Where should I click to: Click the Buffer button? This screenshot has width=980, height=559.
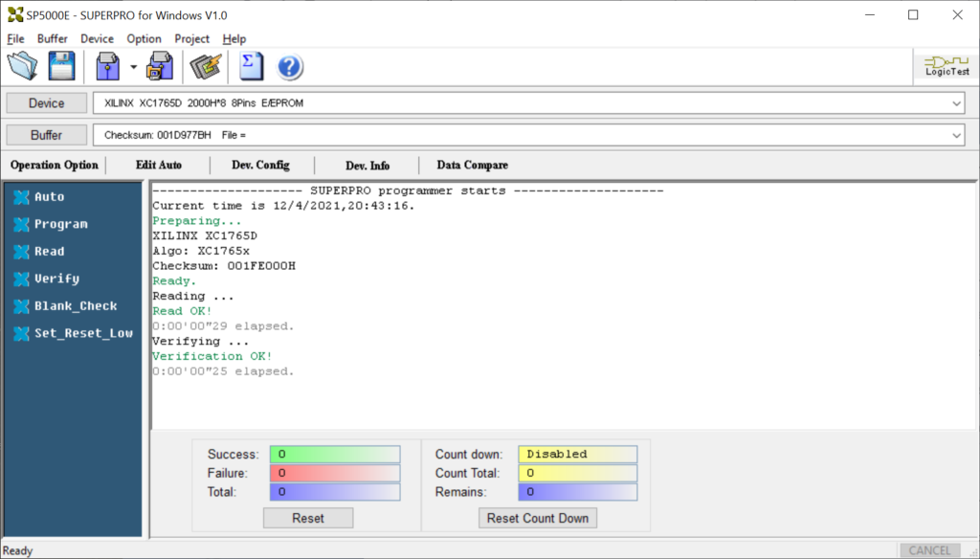[x=46, y=135]
